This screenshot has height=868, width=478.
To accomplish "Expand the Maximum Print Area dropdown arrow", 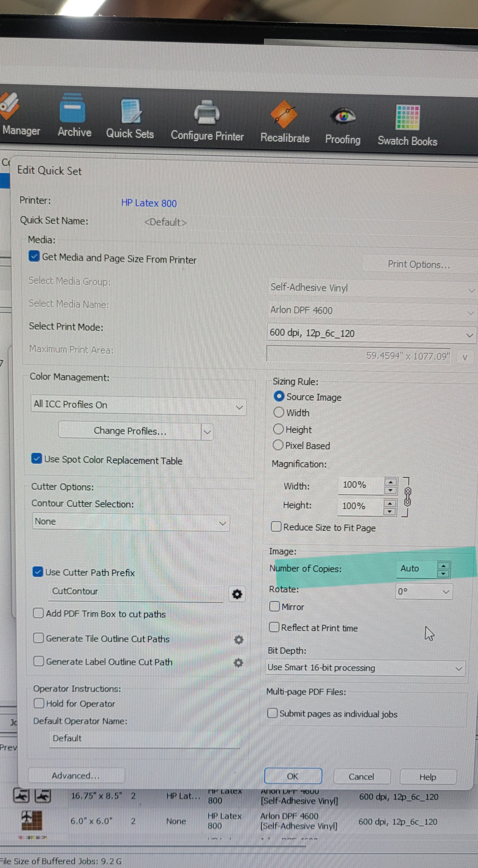I will [x=465, y=357].
